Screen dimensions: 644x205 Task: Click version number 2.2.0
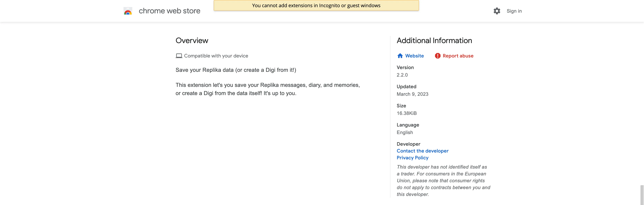(x=402, y=75)
